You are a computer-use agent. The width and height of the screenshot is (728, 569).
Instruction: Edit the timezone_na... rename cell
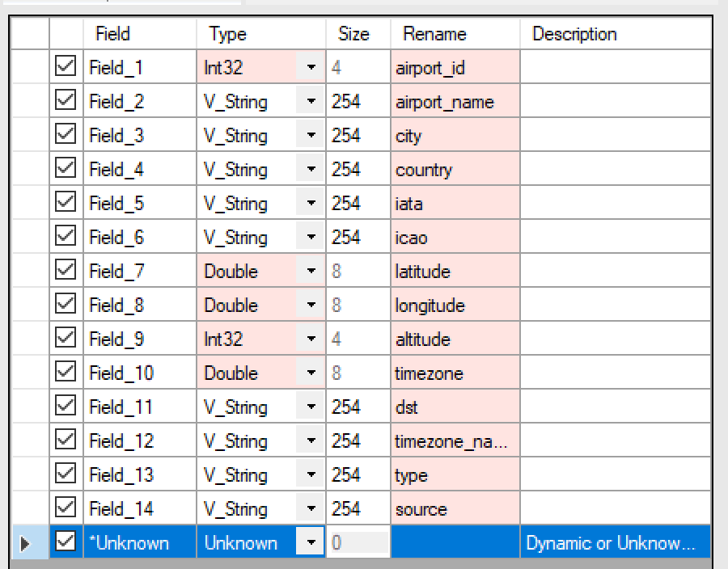(455, 440)
